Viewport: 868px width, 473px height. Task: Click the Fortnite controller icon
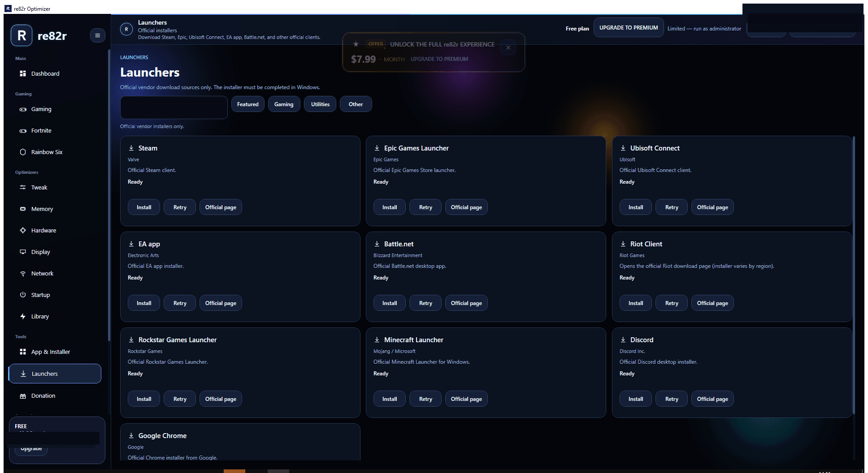coord(23,131)
